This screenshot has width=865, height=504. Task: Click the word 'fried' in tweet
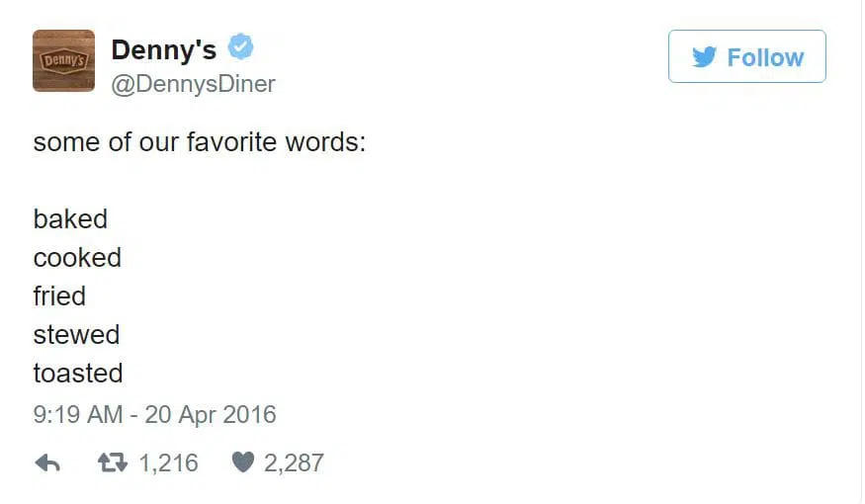[59, 296]
